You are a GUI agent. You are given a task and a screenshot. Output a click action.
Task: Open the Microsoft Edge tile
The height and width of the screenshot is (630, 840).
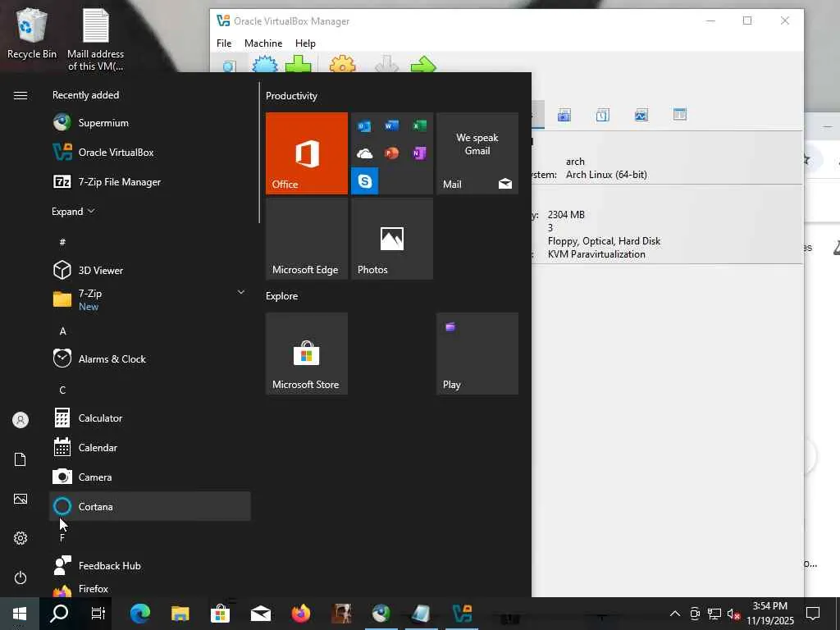pos(307,239)
